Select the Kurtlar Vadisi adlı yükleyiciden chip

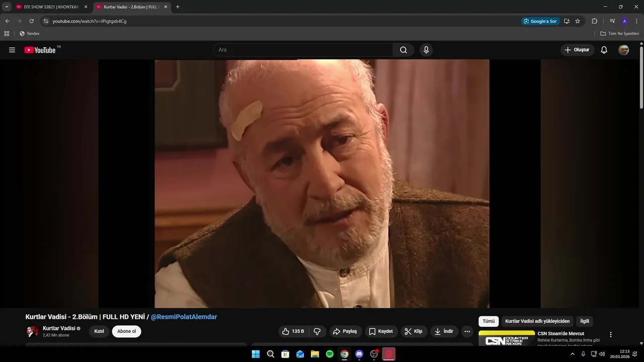[537, 321]
